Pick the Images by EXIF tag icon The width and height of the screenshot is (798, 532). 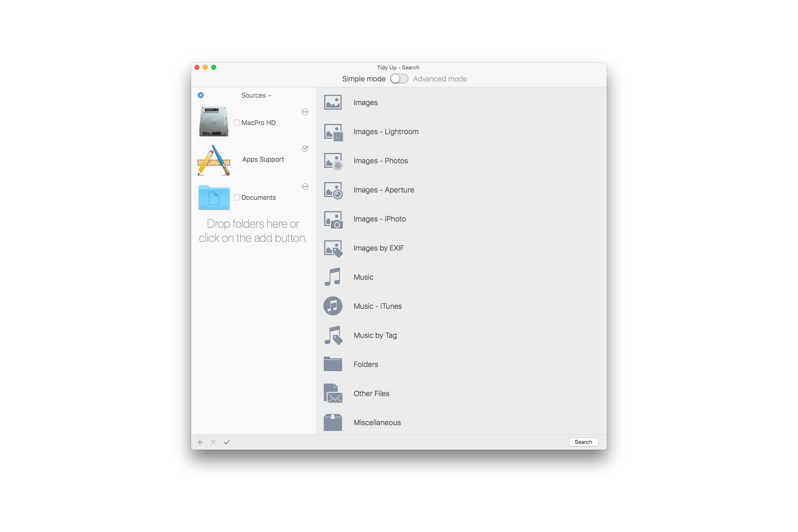333,249
